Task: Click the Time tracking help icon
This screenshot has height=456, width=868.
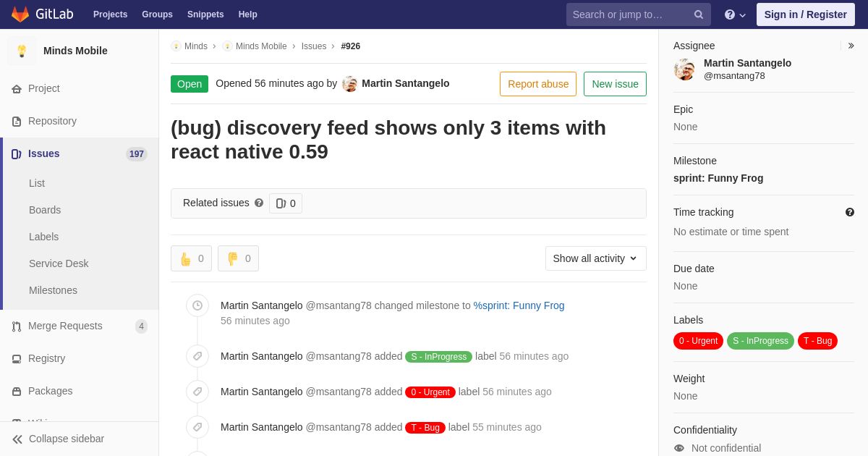Action: 850,212
